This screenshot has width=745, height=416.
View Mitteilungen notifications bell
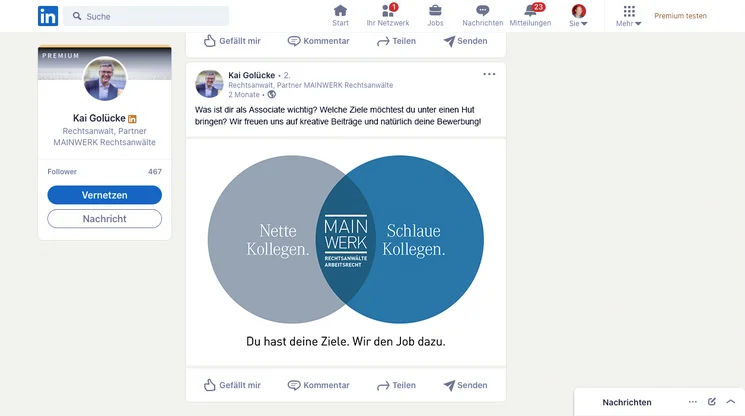(x=530, y=15)
